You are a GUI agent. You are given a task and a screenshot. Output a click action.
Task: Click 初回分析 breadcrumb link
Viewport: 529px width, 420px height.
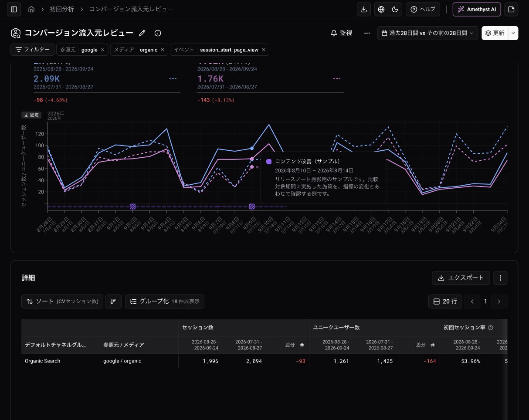click(x=62, y=9)
